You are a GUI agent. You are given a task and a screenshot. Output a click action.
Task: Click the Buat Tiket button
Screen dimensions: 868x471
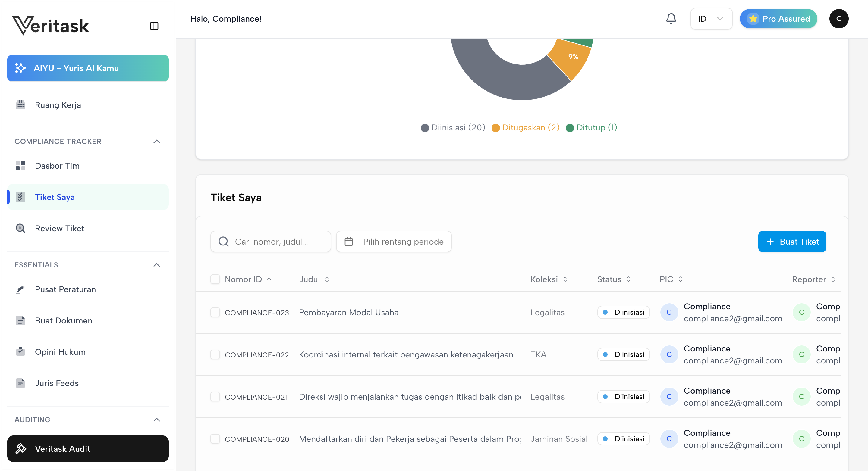[x=791, y=242]
